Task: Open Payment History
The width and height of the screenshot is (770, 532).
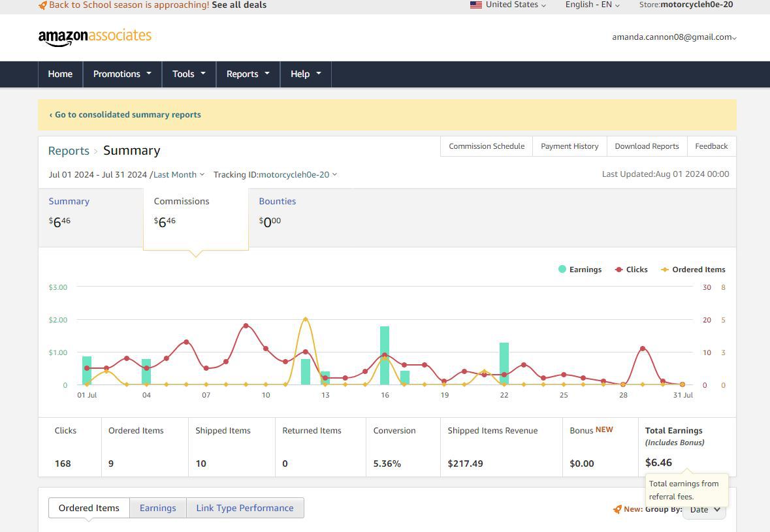Action: click(569, 146)
